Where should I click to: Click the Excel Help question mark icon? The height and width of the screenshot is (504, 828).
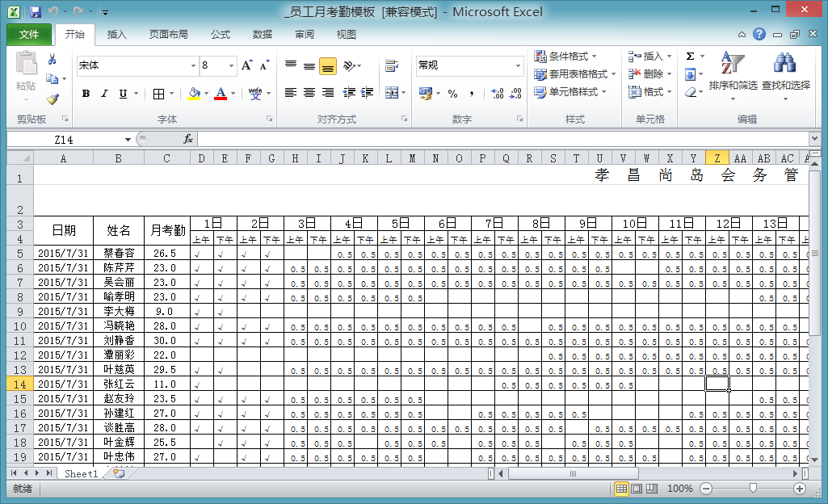pyautogui.click(x=759, y=34)
